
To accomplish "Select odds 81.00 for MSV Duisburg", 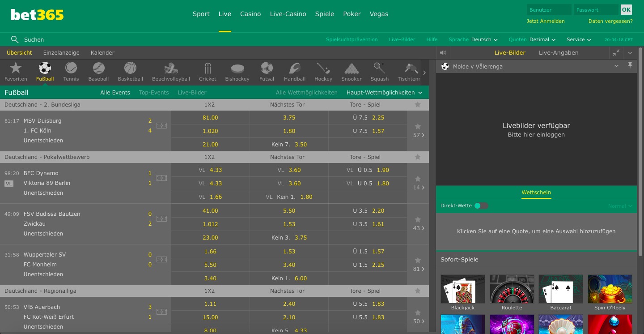I will tap(210, 118).
